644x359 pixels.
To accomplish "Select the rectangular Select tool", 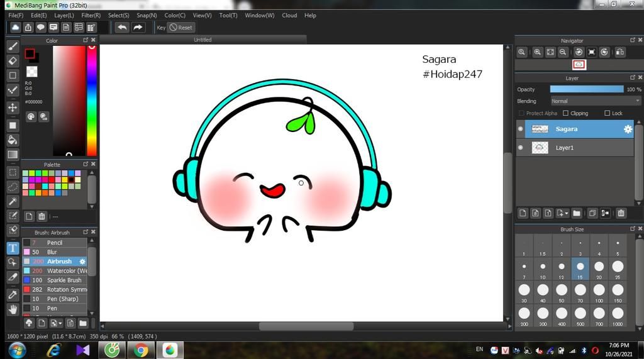I will 13,172.
